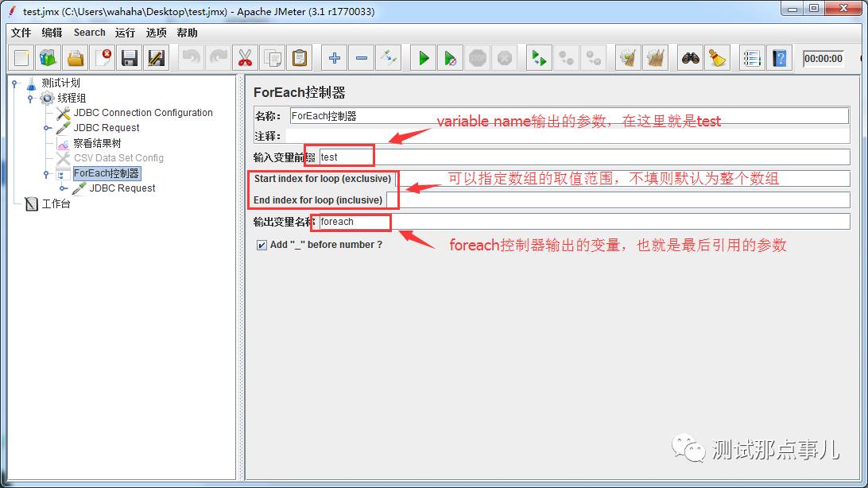Click the Redo arrow icon

pos(219,57)
